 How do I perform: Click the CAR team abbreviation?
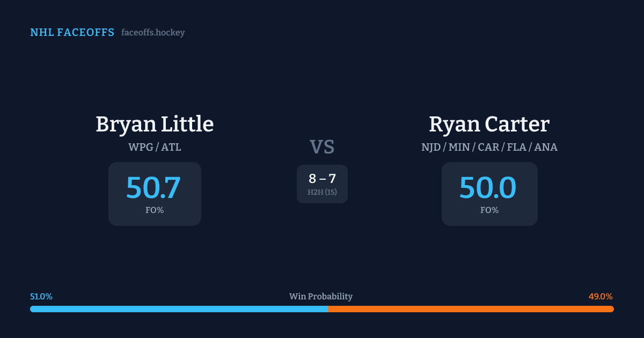tap(488, 147)
